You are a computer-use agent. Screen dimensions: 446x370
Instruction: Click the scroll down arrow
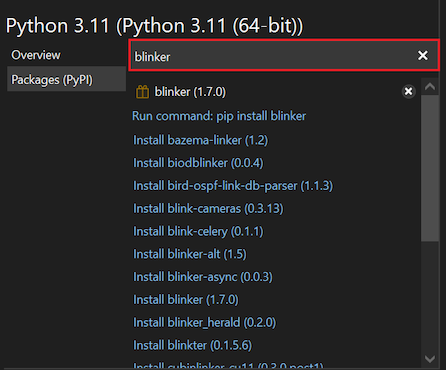pos(430,359)
